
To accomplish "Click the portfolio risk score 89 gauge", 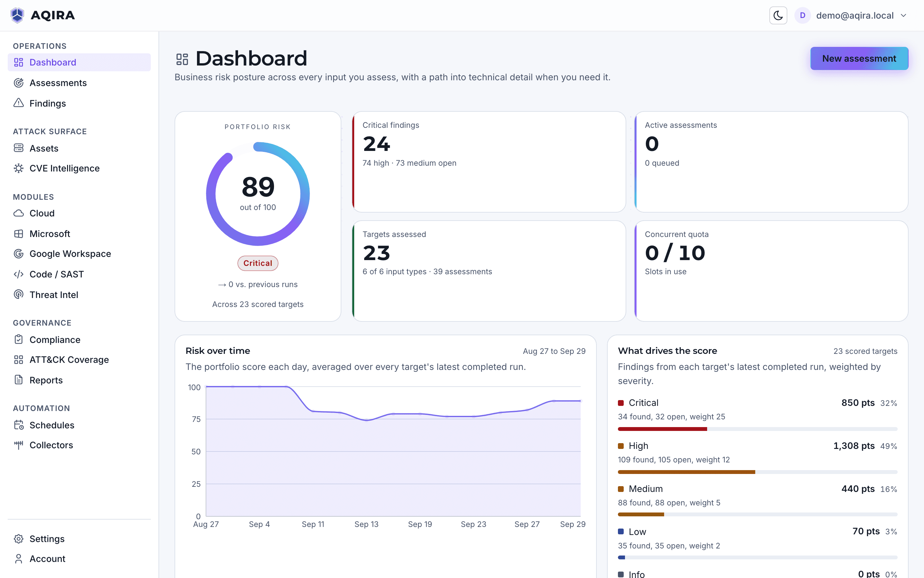I will tap(258, 194).
